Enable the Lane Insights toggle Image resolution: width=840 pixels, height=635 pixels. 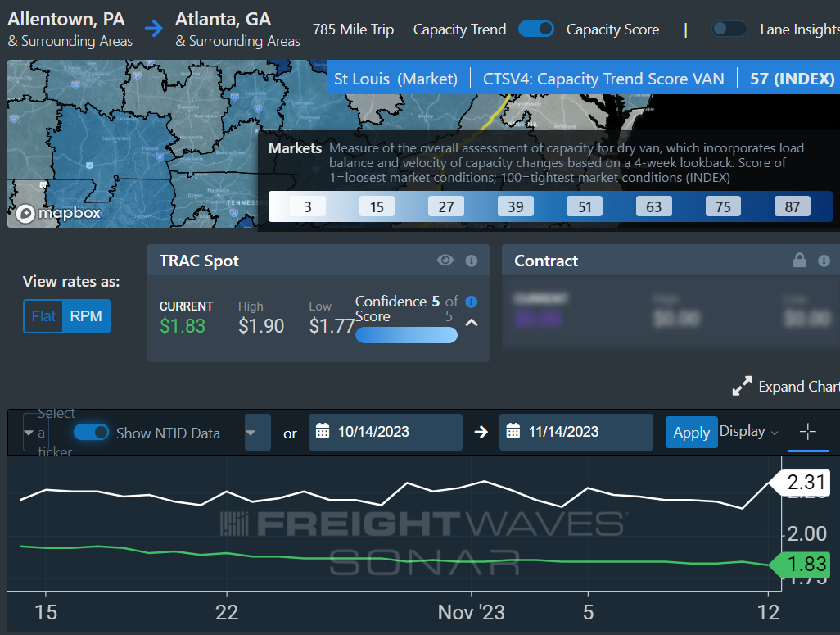coord(729,29)
